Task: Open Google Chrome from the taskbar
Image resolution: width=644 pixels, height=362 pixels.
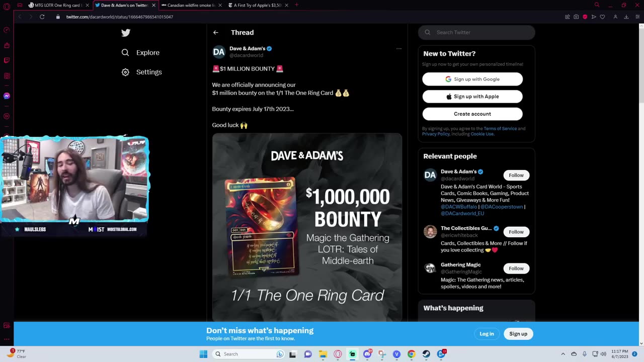Action: [411, 354]
